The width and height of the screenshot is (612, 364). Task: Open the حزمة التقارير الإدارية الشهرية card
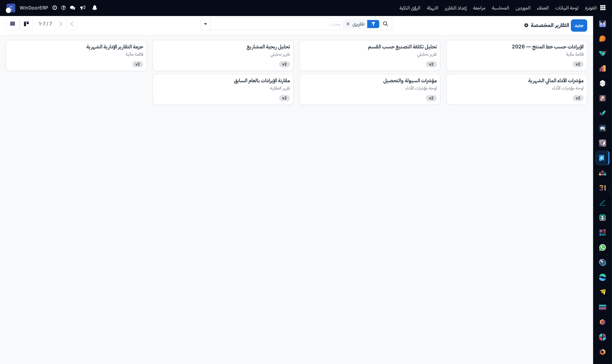(x=76, y=56)
